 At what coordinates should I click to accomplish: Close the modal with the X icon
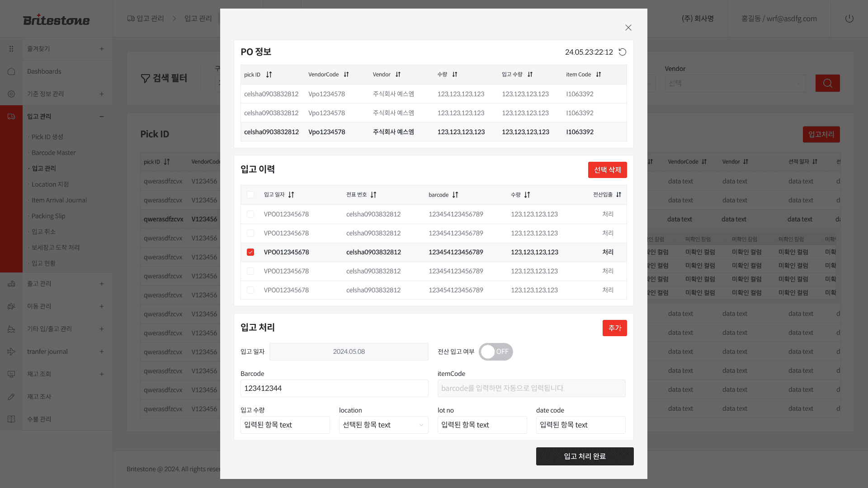tap(628, 28)
